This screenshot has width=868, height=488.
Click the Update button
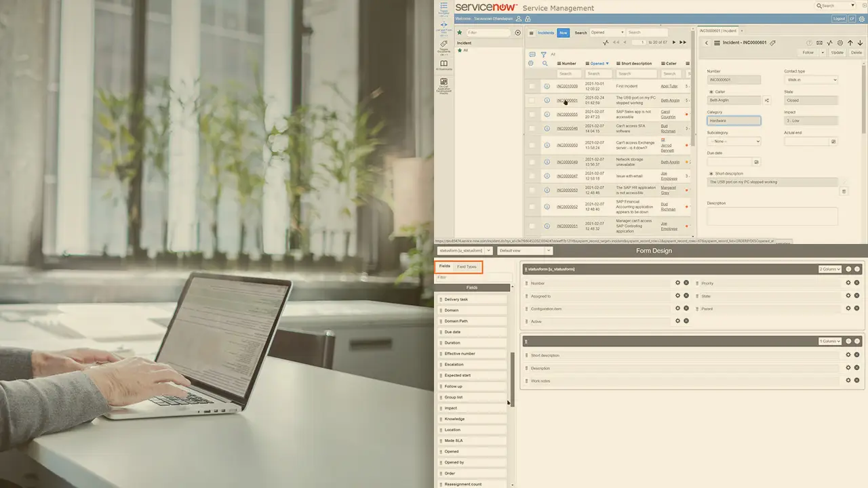(x=837, y=52)
